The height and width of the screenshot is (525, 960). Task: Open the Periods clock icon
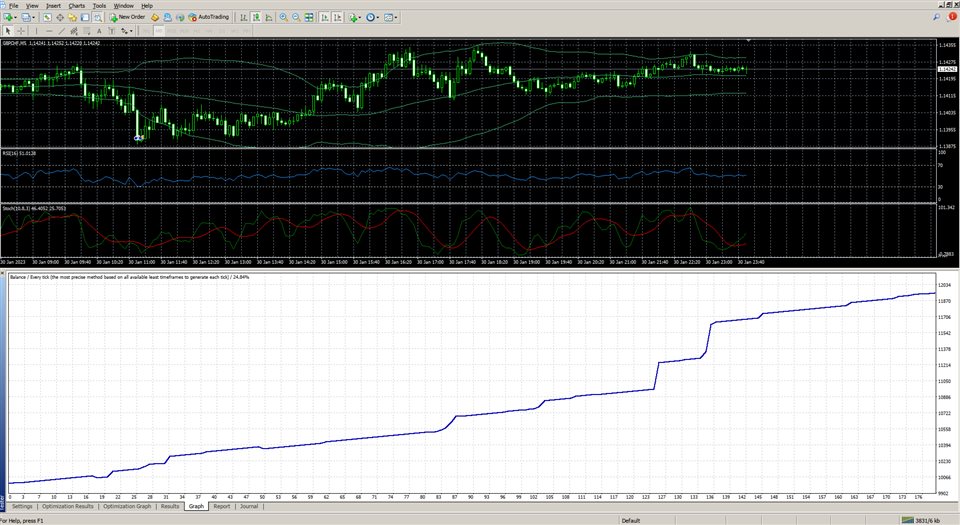[370, 17]
